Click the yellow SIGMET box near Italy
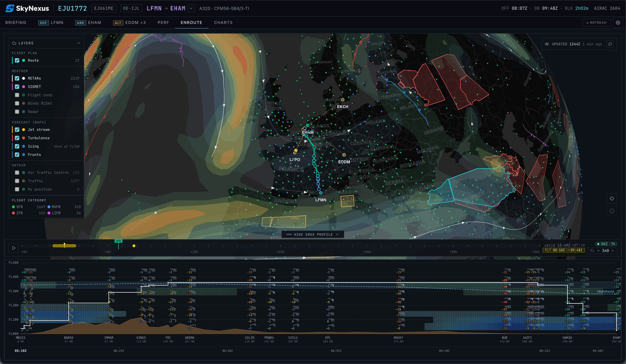The image size is (626, 364). coord(347,201)
